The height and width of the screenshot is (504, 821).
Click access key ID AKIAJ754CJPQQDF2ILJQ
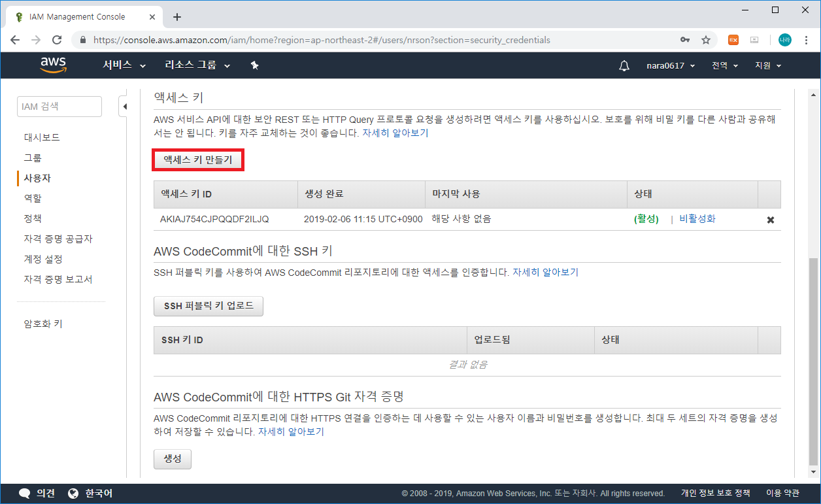214,219
